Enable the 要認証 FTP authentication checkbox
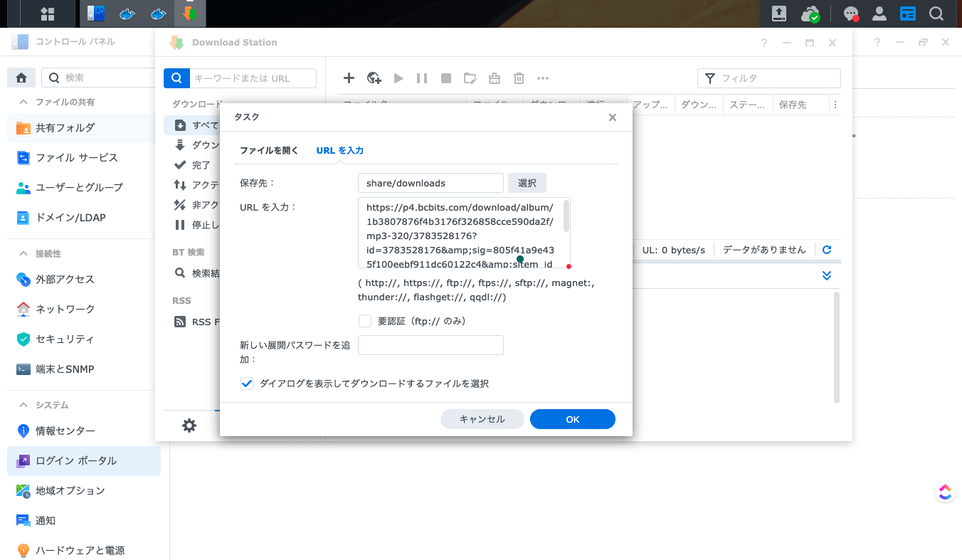The width and height of the screenshot is (962, 560). [x=365, y=320]
